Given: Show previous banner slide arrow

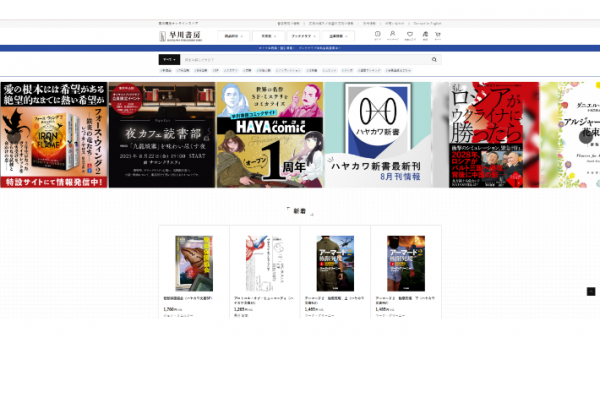Looking at the screenshot, I should 14,137.
